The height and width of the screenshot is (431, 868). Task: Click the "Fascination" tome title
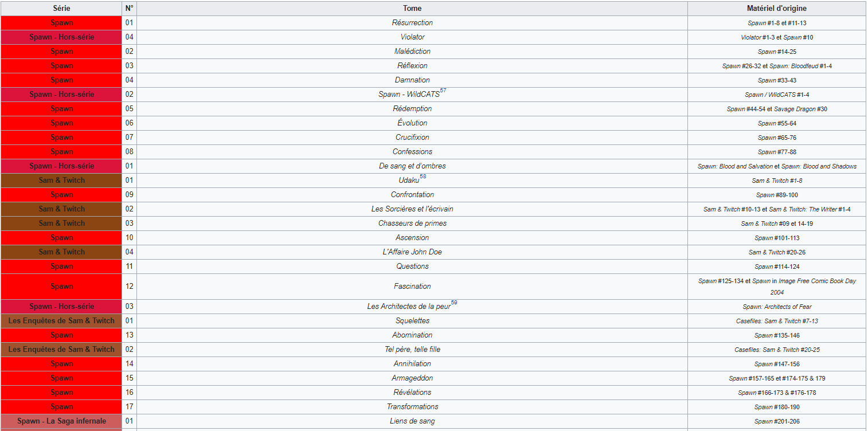point(412,287)
